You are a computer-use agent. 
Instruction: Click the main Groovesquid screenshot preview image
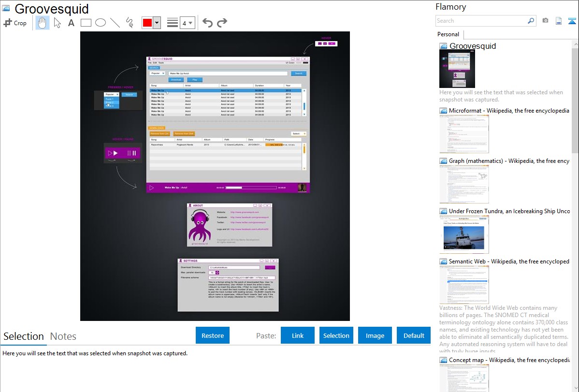pos(215,176)
